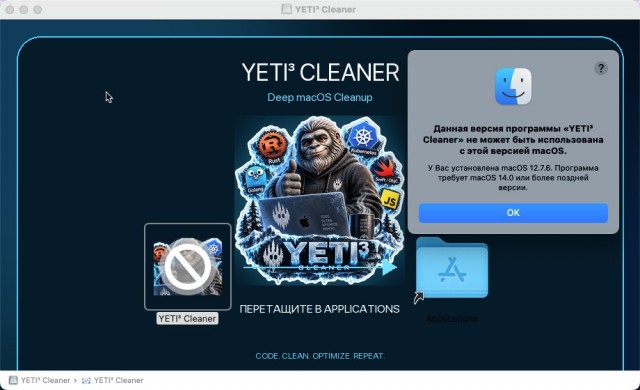Click the JS badge on the artwork
The width and height of the screenshot is (640, 390).
tap(390, 199)
